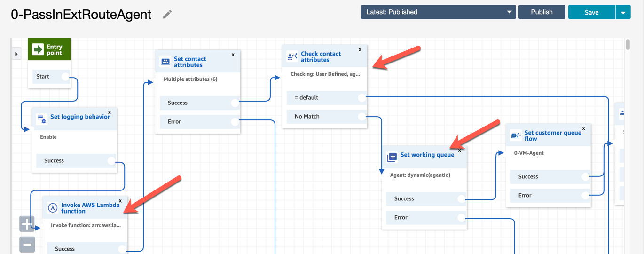This screenshot has width=644, height=254.
Task: Open the Set working queue title
Action: click(427, 155)
